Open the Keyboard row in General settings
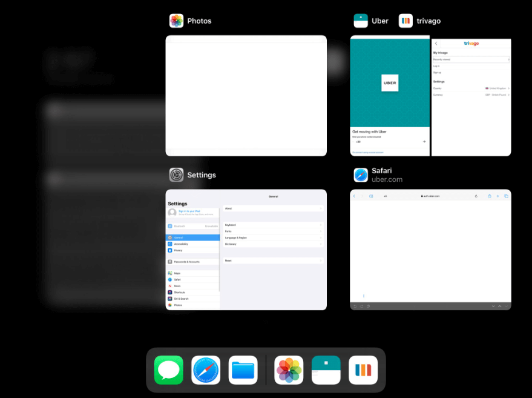This screenshot has height=398, width=532. pyautogui.click(x=273, y=225)
